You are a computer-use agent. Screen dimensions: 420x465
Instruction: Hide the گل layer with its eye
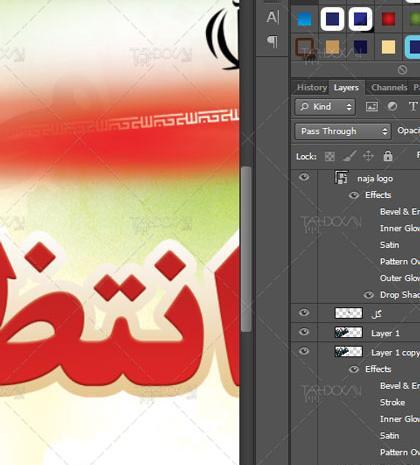pos(304,313)
